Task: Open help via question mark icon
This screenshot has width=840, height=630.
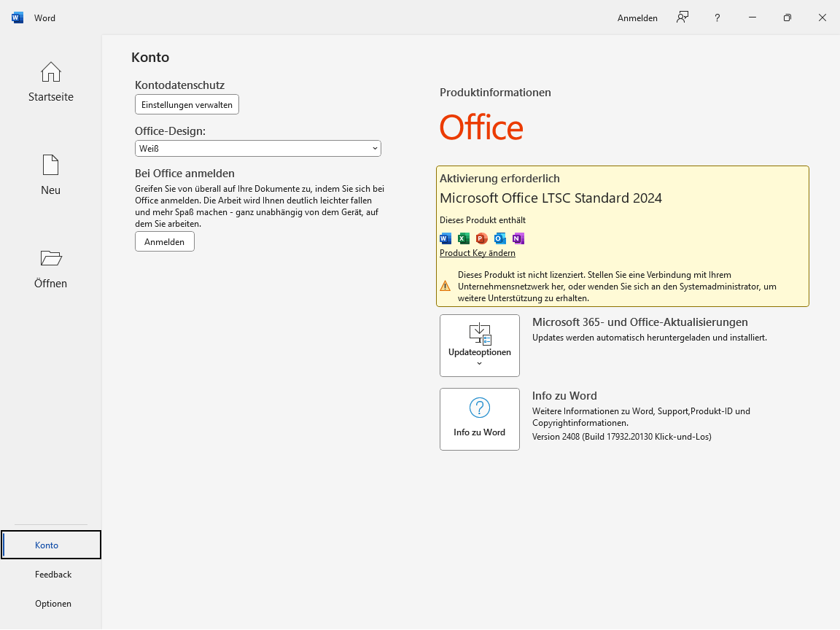Action: click(717, 17)
